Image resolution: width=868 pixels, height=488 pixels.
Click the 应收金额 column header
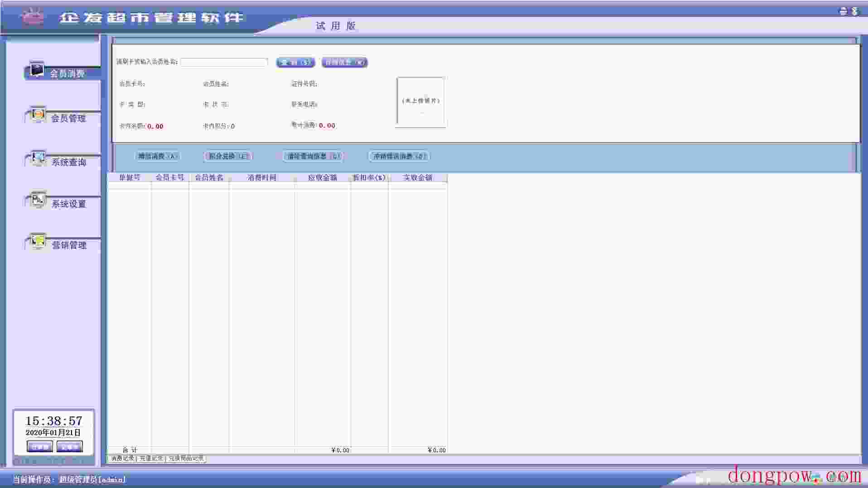(323, 177)
